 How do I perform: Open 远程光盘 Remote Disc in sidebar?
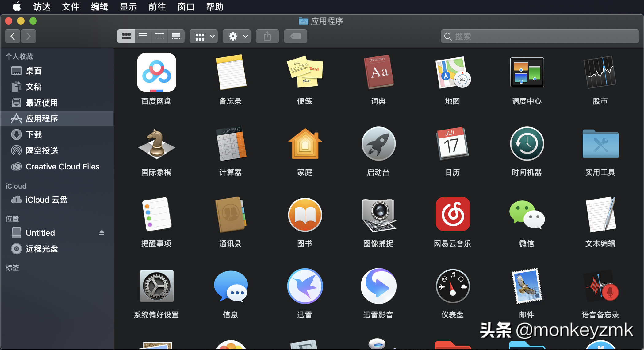pyautogui.click(x=57, y=249)
